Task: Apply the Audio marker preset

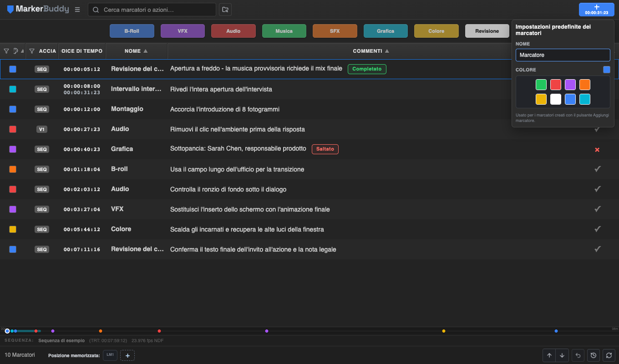Action: tap(233, 31)
